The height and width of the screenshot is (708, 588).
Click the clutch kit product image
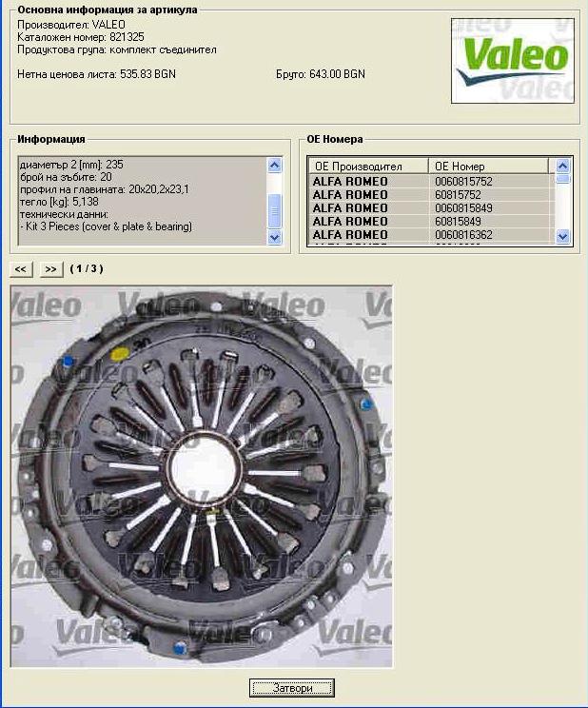click(x=201, y=476)
